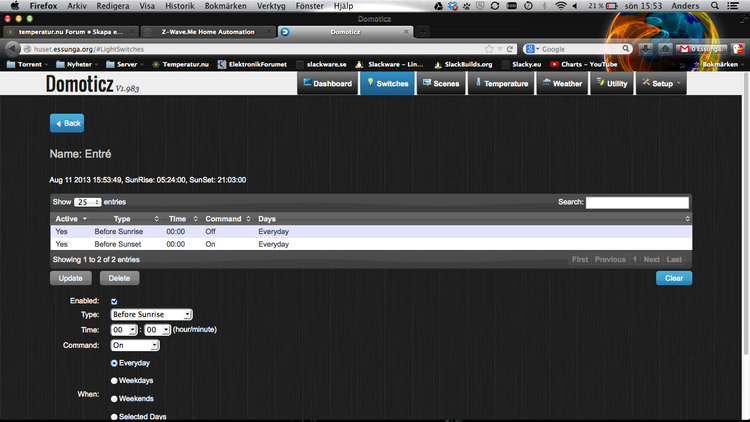
Task: Click the Delete button
Action: pyautogui.click(x=119, y=278)
